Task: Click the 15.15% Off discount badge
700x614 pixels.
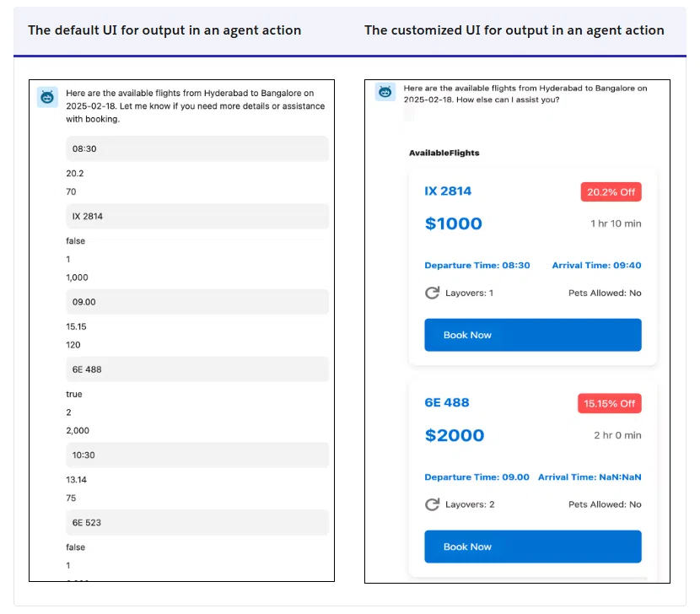Action: tap(610, 404)
